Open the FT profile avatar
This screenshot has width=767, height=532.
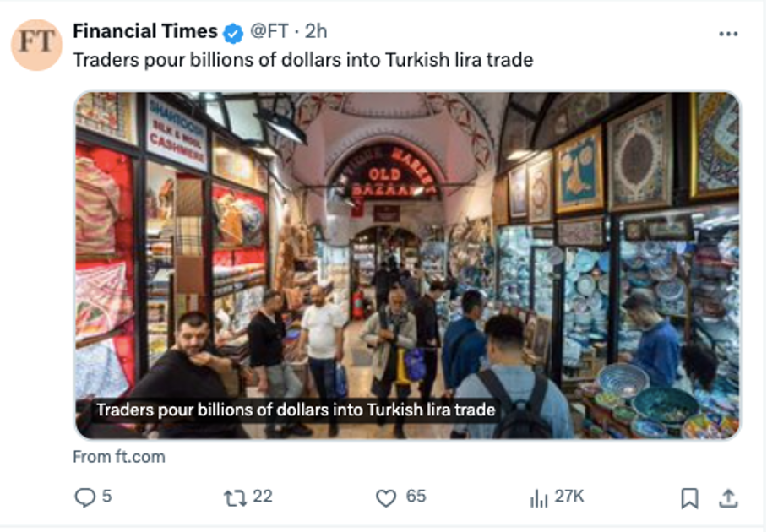tap(36, 45)
